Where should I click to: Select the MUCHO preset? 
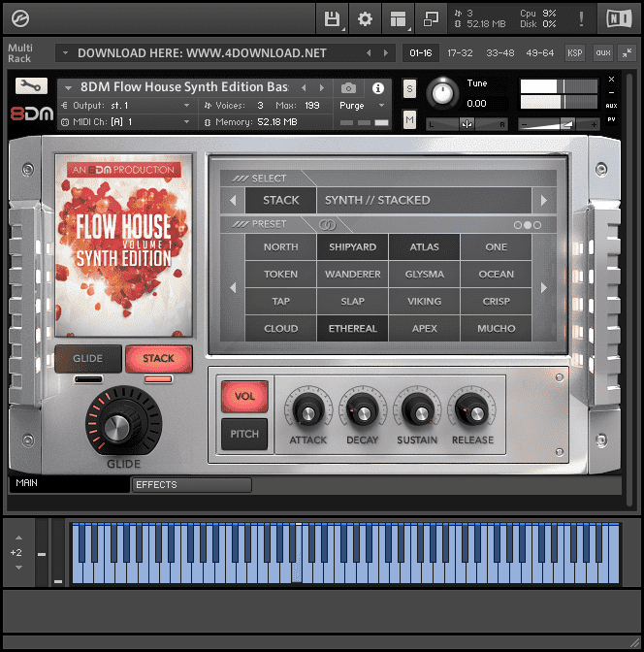coord(496,329)
